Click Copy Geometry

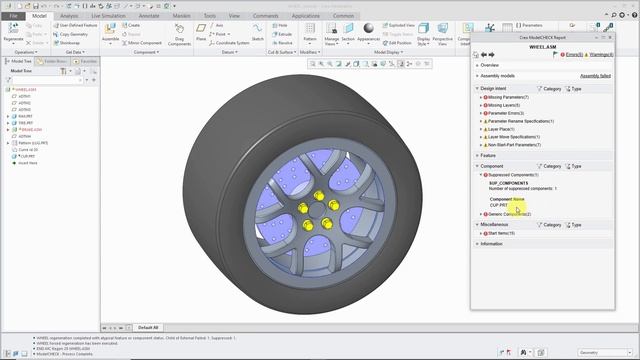point(70,34)
